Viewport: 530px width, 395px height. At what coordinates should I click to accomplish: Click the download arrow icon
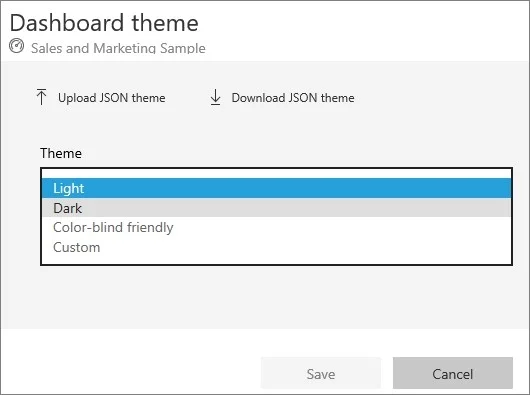click(x=215, y=97)
